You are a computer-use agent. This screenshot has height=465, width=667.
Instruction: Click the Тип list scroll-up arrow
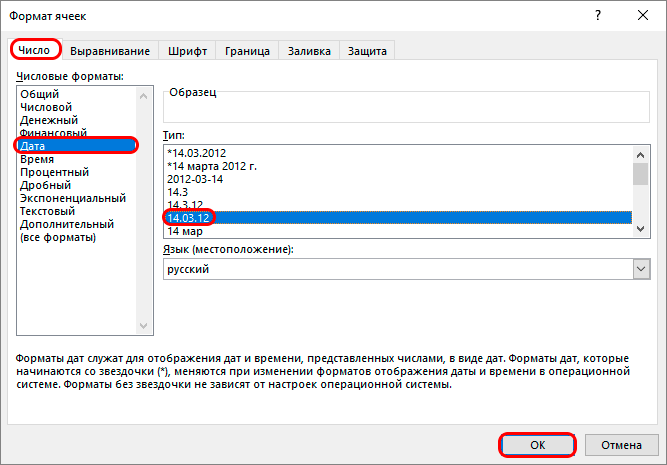640,155
